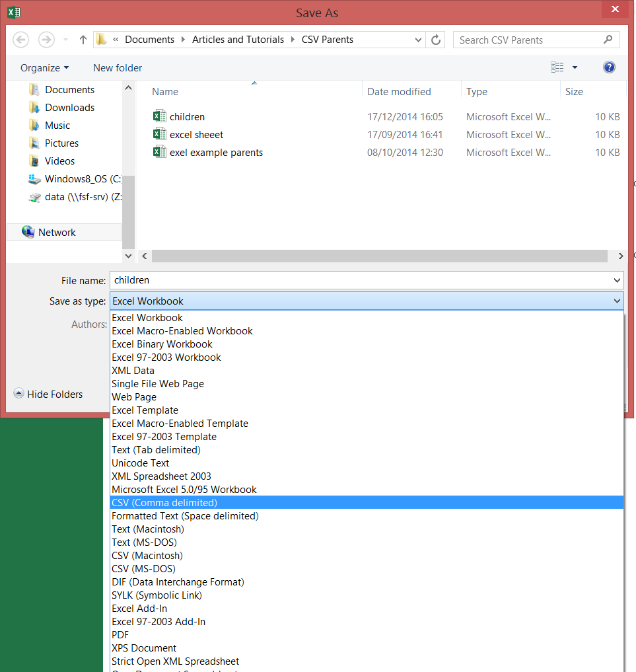Pick Excel Binary Workbook format
The image size is (636, 672).
367,344
